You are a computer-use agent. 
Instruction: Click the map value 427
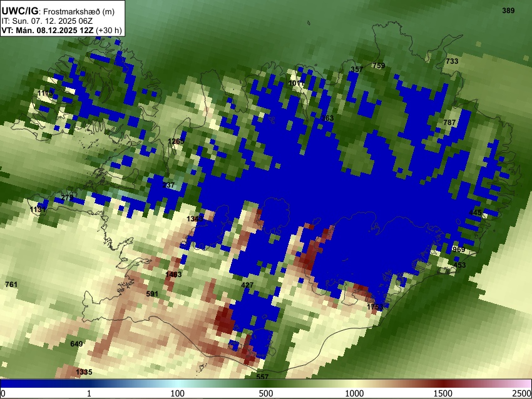[247, 285]
